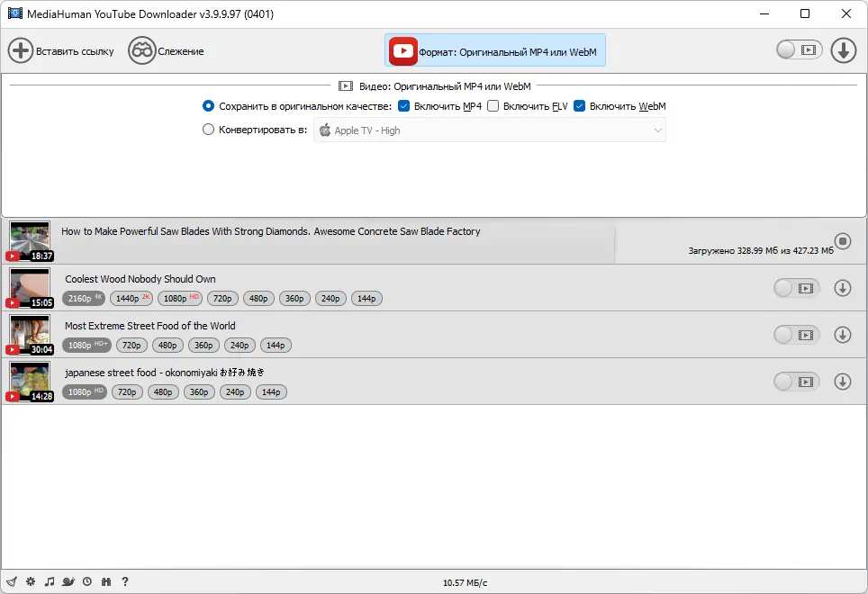The height and width of the screenshot is (594, 868).
Task: Select 720p for Most Extreme Street Food
Action: tap(131, 345)
